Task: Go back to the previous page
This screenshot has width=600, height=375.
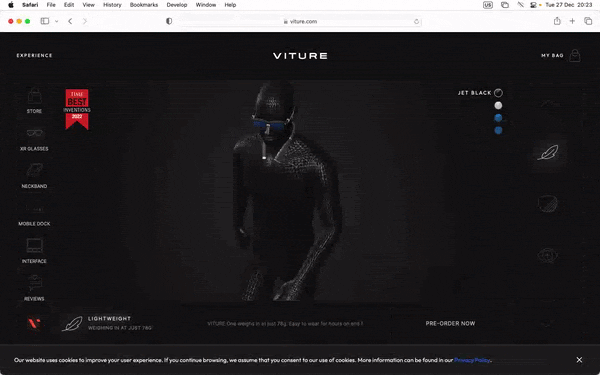Action: 70,21
